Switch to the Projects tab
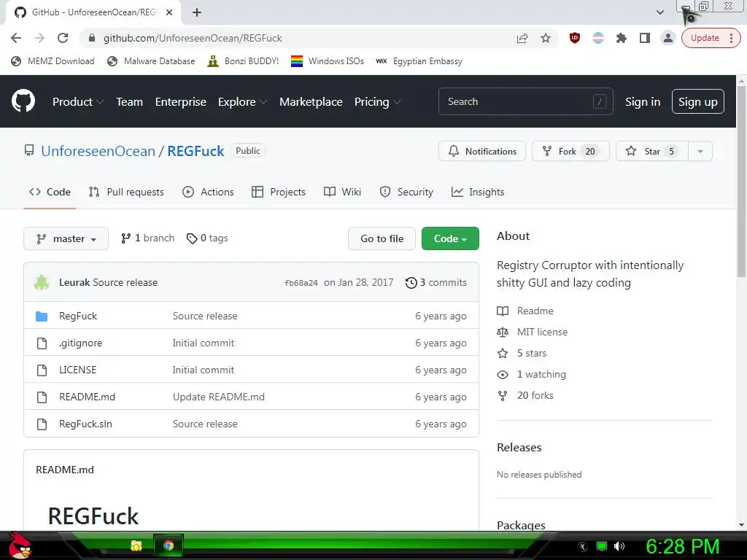 (279, 192)
